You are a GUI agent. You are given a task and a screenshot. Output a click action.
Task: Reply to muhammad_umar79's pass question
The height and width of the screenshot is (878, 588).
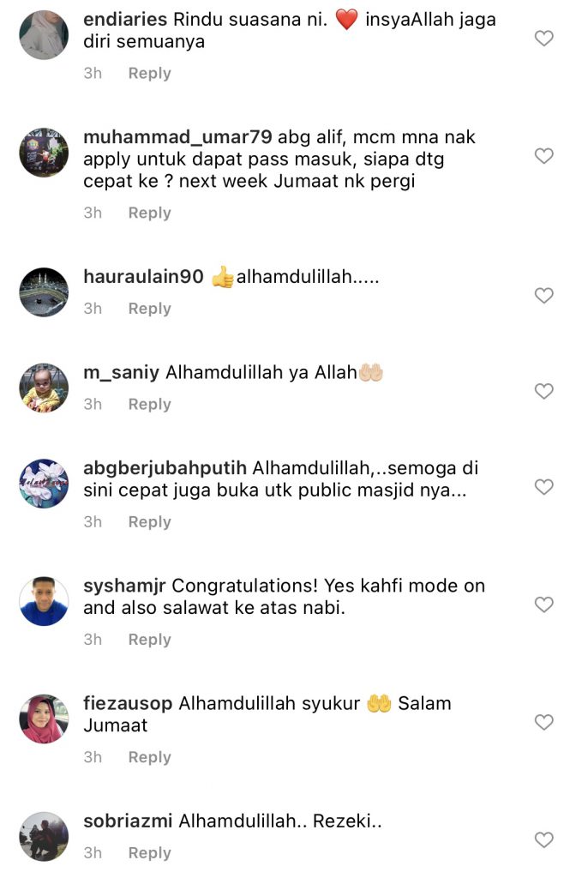tap(149, 213)
